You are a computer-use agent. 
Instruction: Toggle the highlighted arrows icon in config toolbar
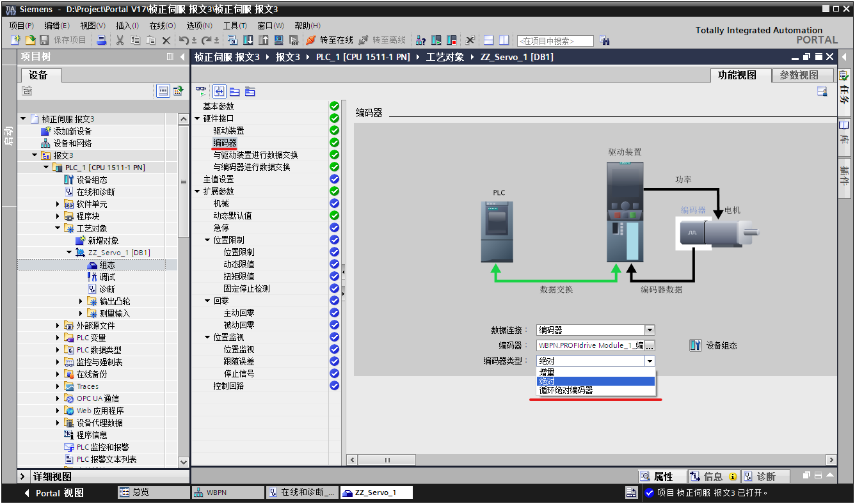point(219,91)
